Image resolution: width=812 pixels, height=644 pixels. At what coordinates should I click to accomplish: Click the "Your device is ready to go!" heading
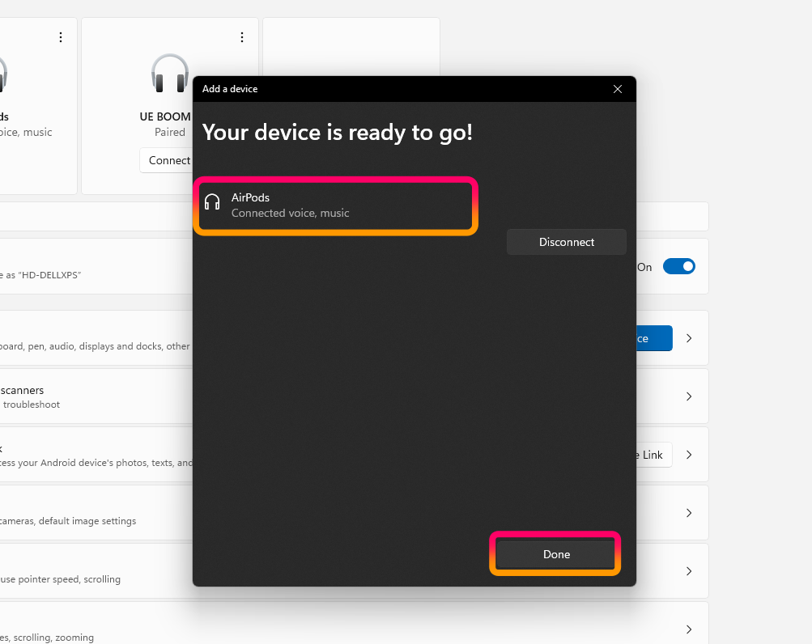pos(337,133)
